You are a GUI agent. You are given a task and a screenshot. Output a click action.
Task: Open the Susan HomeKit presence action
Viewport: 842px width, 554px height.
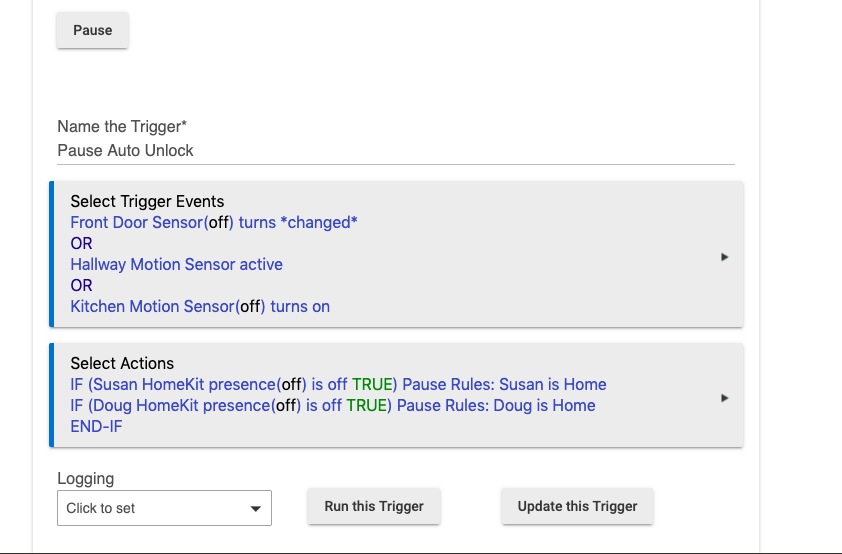[338, 384]
